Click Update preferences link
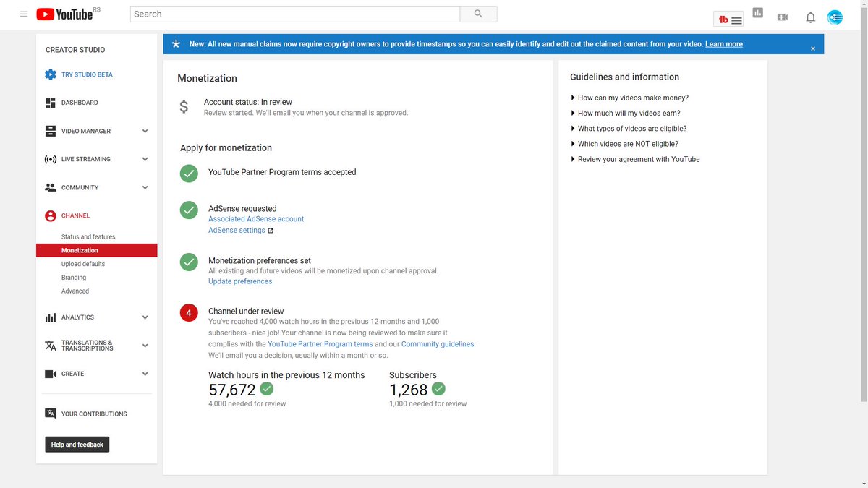 (240, 281)
